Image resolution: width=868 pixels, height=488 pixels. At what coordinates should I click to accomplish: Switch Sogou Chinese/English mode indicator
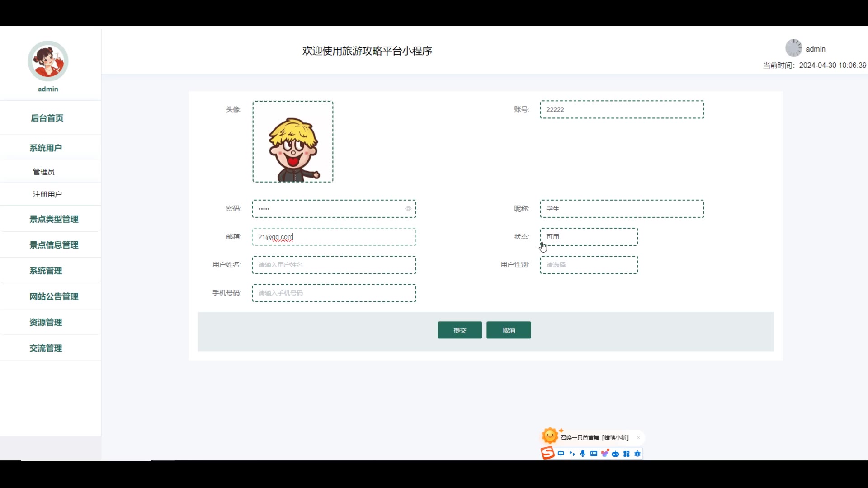coord(561,454)
